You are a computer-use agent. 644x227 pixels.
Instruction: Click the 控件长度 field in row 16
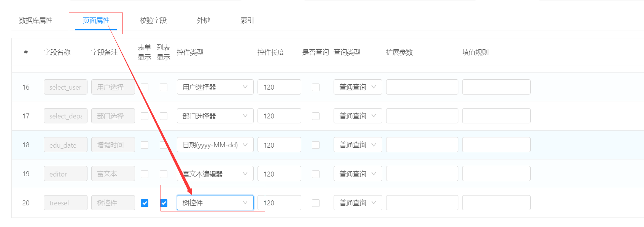[279, 87]
